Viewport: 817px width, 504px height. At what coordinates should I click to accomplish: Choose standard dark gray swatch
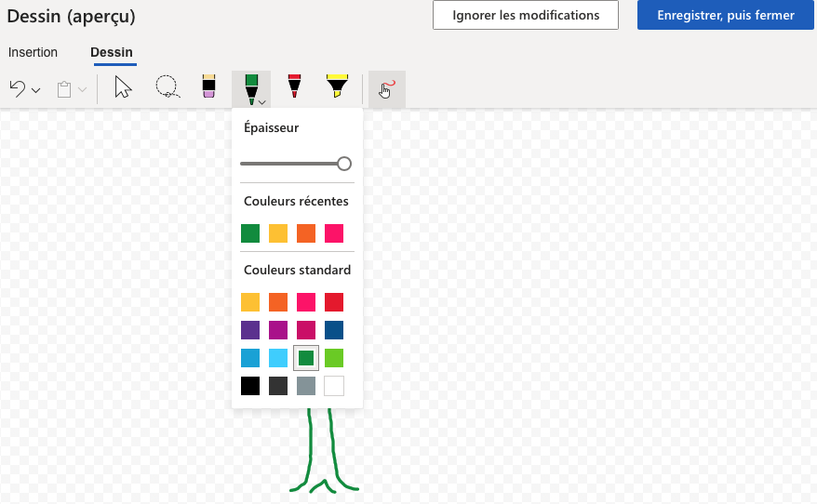click(x=278, y=386)
